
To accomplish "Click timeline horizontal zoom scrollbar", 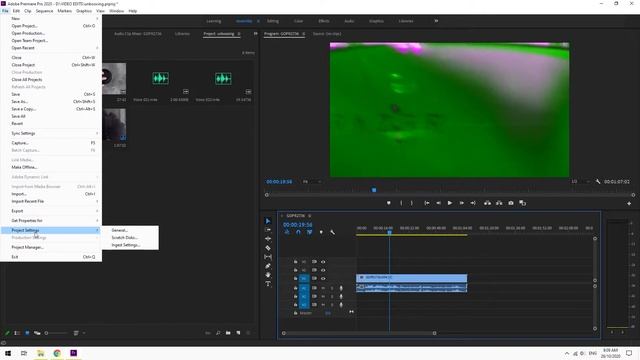I will point(359,333).
